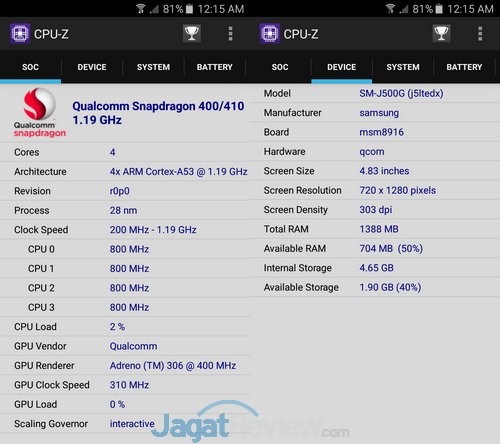This screenshot has height=444, width=500.
Task: Tap the Manufacturer value samsung
Action: coord(379,113)
